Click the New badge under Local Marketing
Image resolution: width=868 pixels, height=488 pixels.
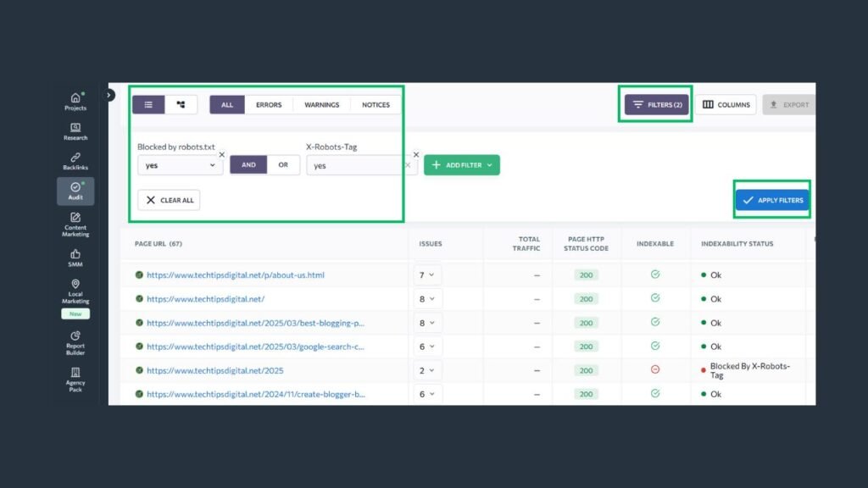(x=75, y=313)
